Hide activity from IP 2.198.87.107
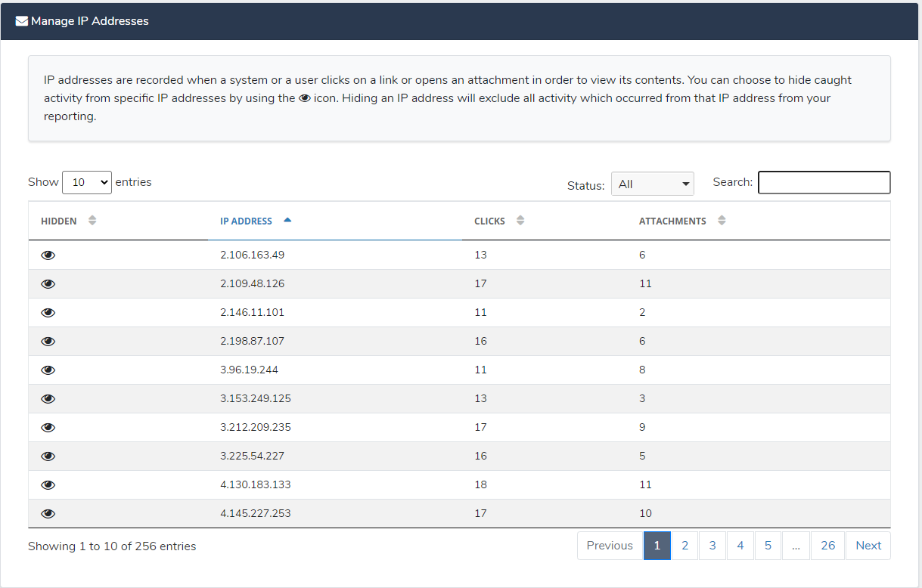 (48, 341)
